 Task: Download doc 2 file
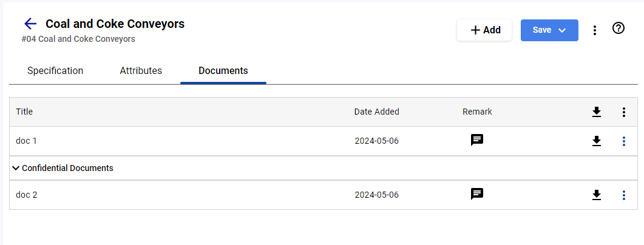point(597,195)
